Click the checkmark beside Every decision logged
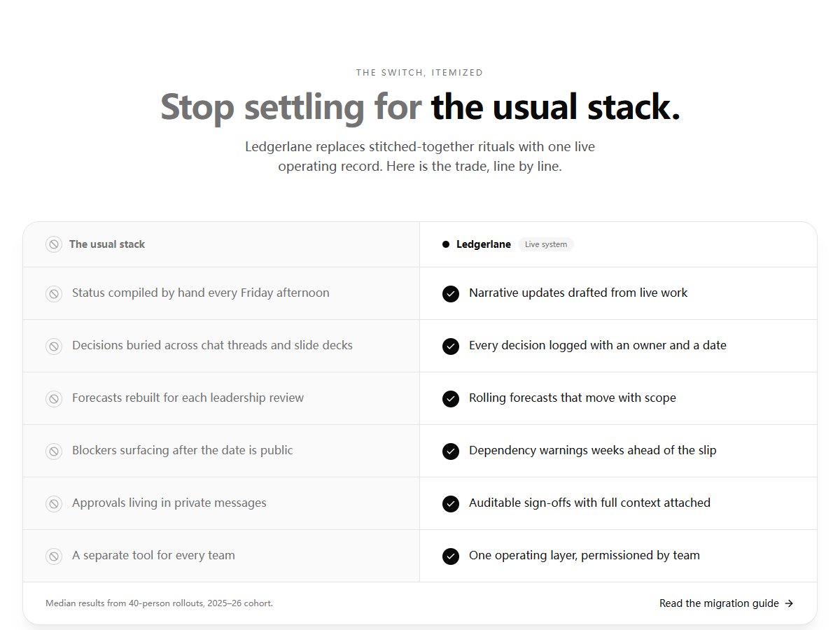The image size is (840, 630). coord(451,346)
